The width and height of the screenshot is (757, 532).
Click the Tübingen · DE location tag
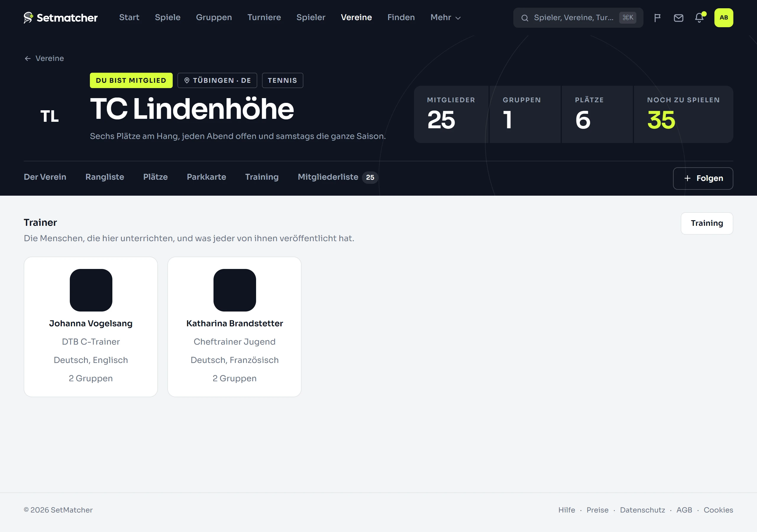click(217, 80)
